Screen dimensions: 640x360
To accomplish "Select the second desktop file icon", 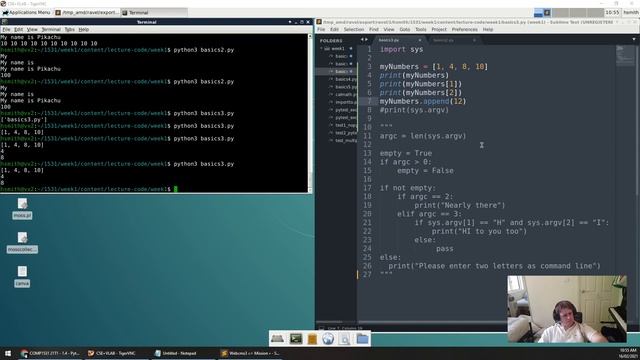I will click(x=22, y=242).
